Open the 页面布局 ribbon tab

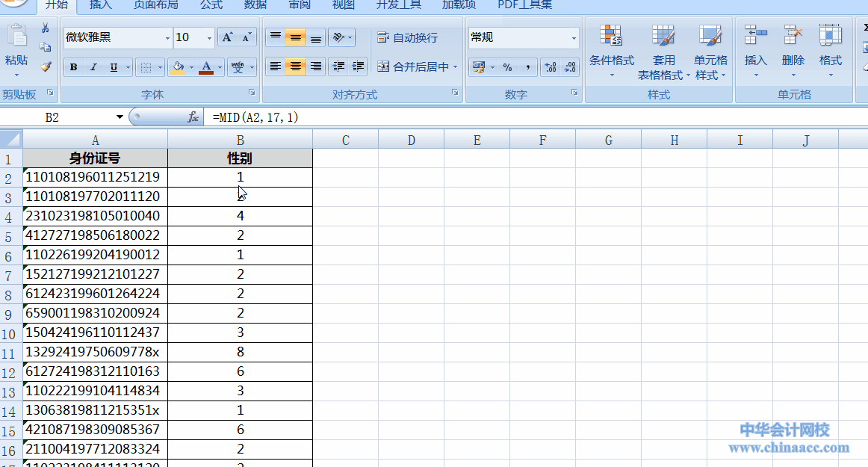[155, 5]
